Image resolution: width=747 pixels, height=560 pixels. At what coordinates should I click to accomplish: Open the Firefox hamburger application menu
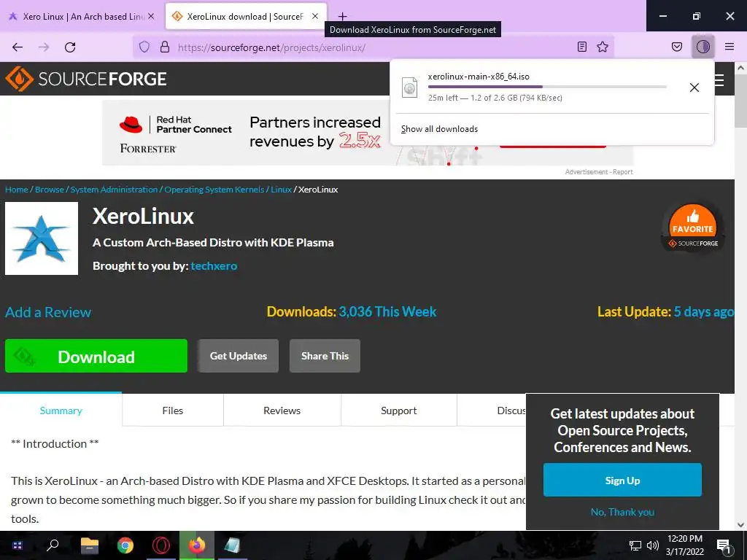pos(729,47)
